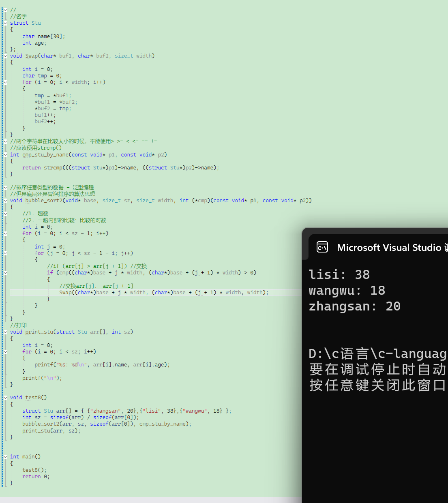Fold the 'i < sz; i++' loop in print_stu
This screenshot has width=448, height=503.
point(6,351)
